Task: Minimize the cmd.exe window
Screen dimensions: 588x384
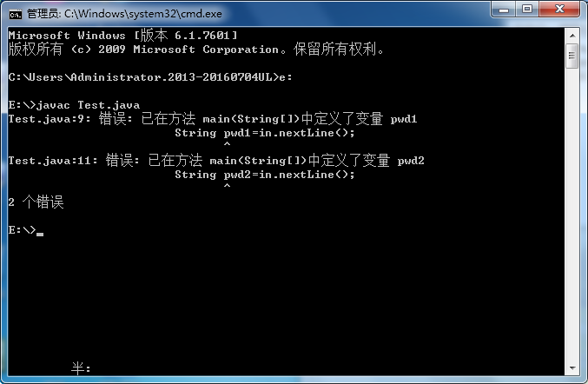Action: [504, 9]
